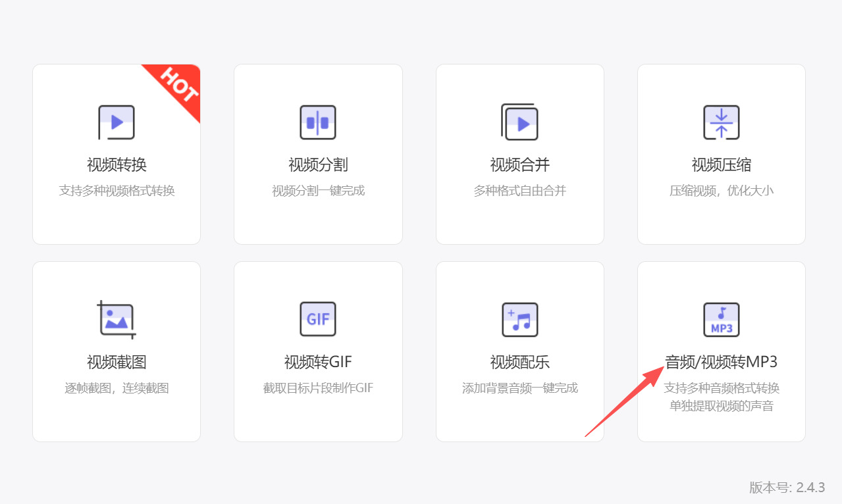
Task: Select the GIF conversion icon
Action: coord(318,320)
